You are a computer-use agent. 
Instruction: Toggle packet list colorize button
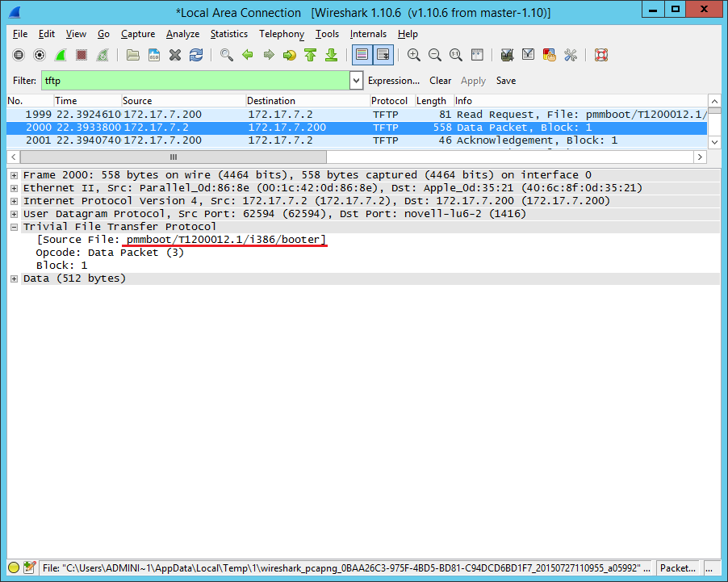point(362,55)
